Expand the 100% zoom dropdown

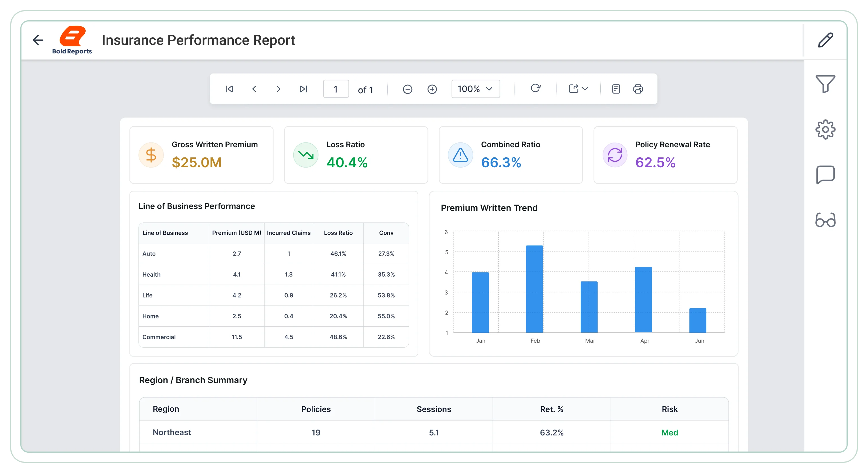tap(476, 89)
